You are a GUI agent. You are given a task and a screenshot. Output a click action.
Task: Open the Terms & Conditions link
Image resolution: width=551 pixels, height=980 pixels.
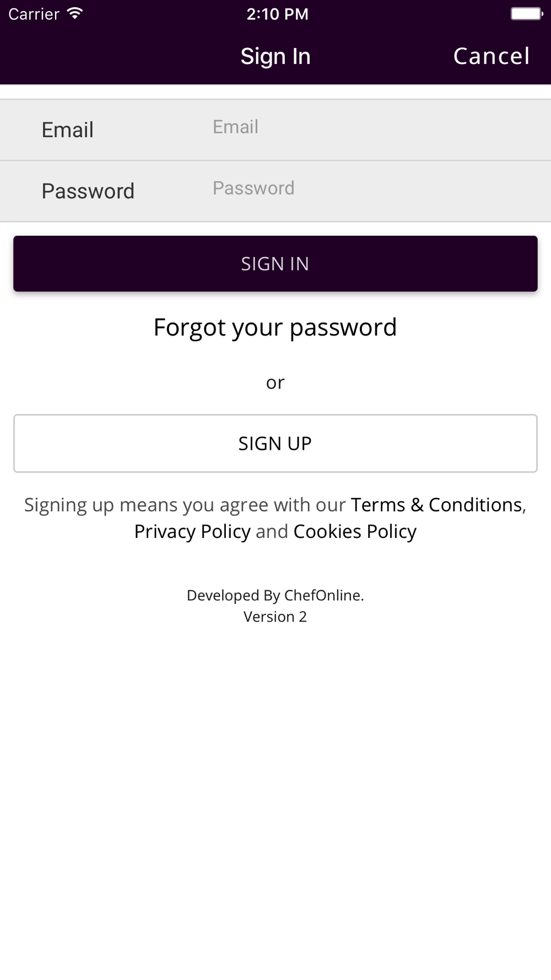(437, 505)
